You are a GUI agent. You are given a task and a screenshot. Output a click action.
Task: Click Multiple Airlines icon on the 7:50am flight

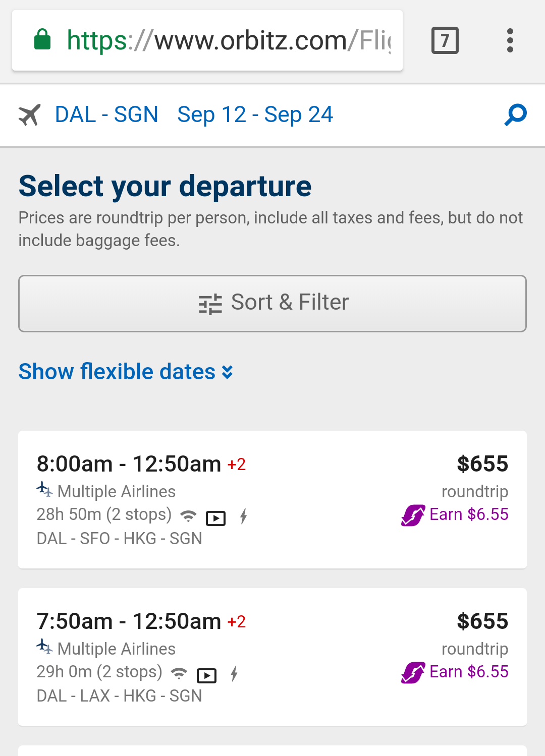pyautogui.click(x=44, y=646)
